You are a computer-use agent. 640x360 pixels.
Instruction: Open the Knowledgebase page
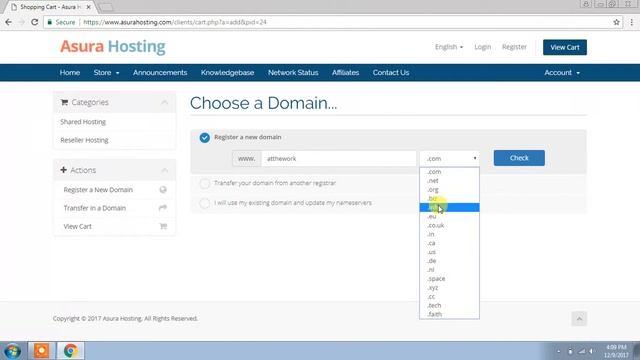227,73
